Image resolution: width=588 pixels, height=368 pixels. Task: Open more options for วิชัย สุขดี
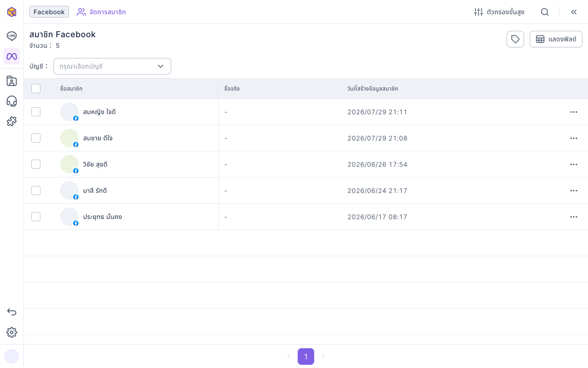coord(574,164)
